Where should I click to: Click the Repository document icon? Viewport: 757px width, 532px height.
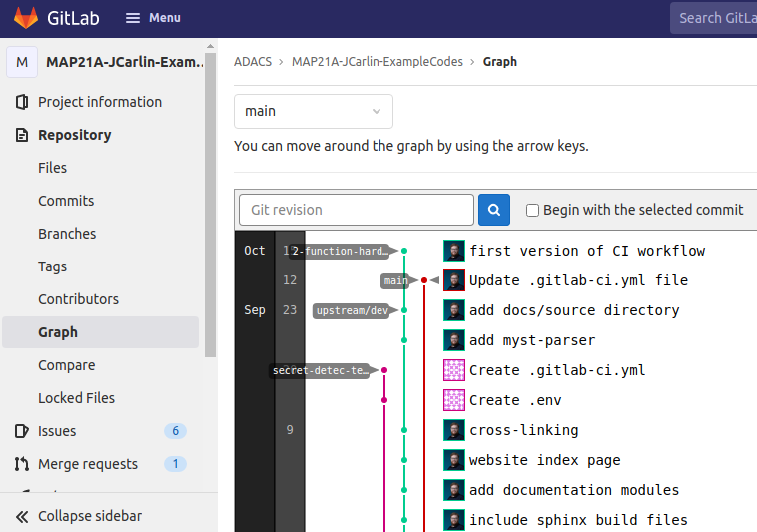tap(22, 135)
